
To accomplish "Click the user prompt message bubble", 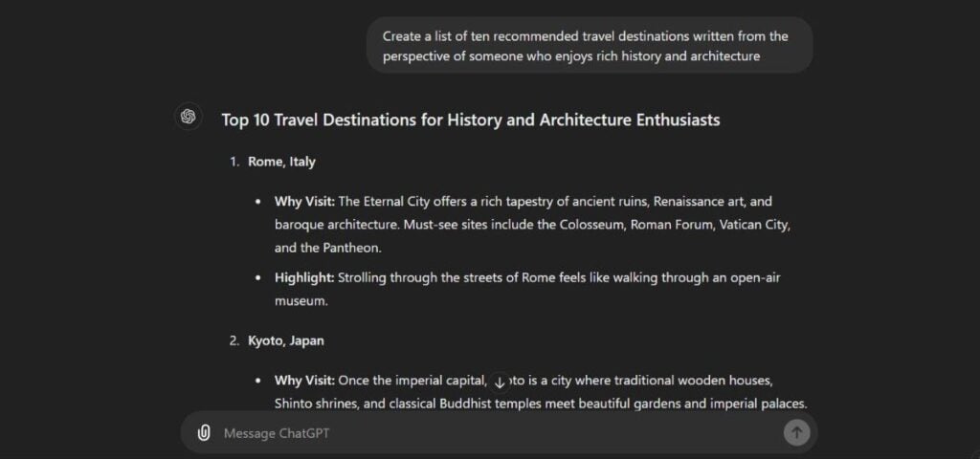I will point(589,46).
